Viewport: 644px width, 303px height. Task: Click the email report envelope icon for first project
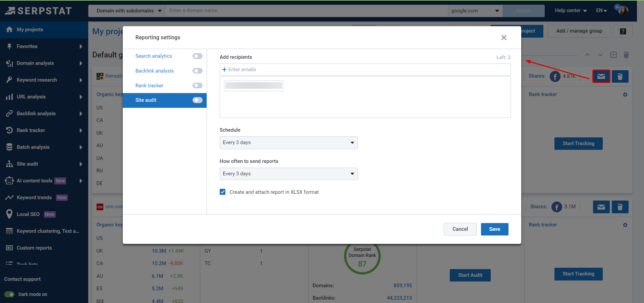pos(601,76)
